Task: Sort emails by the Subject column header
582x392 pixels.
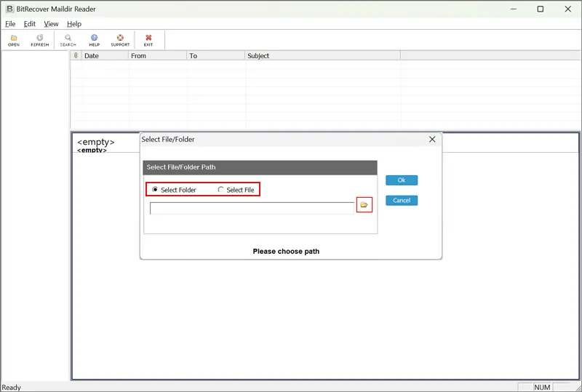Action: click(x=322, y=56)
